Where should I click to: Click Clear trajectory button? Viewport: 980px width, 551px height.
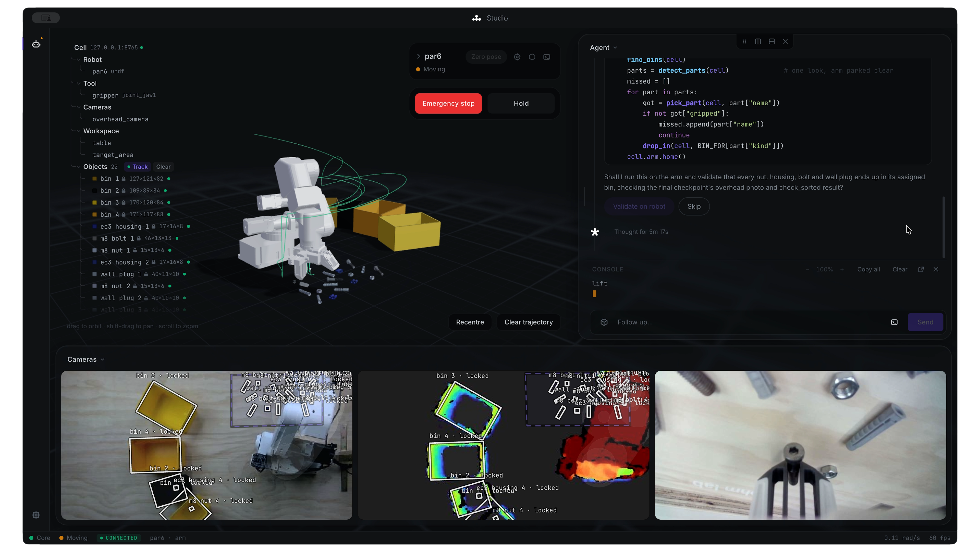pos(529,322)
